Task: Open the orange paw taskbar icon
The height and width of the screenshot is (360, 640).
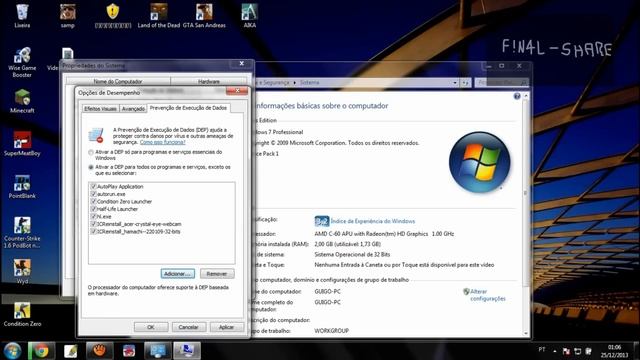Action: pos(99,351)
